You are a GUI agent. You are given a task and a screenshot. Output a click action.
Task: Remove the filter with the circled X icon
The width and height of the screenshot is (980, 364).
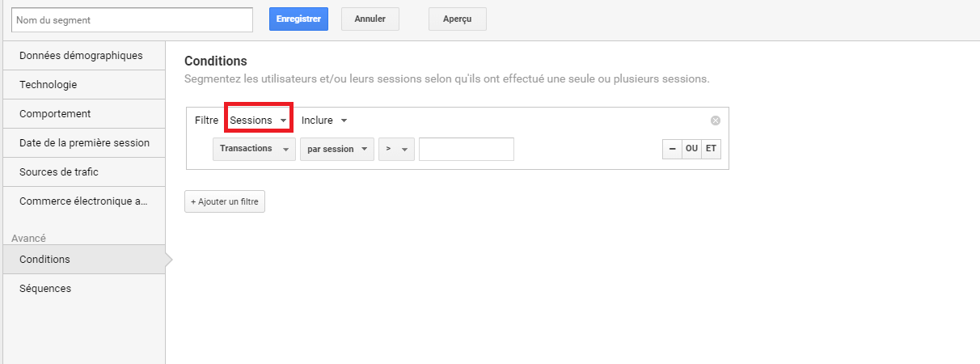click(715, 121)
